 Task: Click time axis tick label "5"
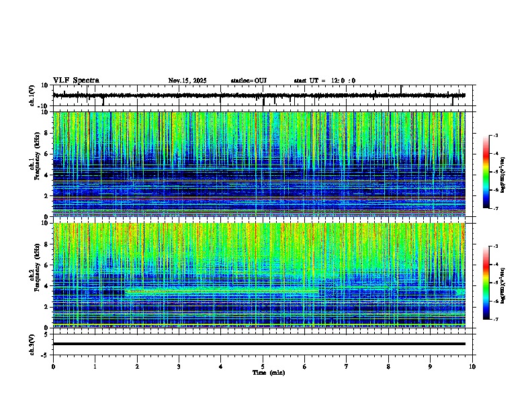pos(263,367)
